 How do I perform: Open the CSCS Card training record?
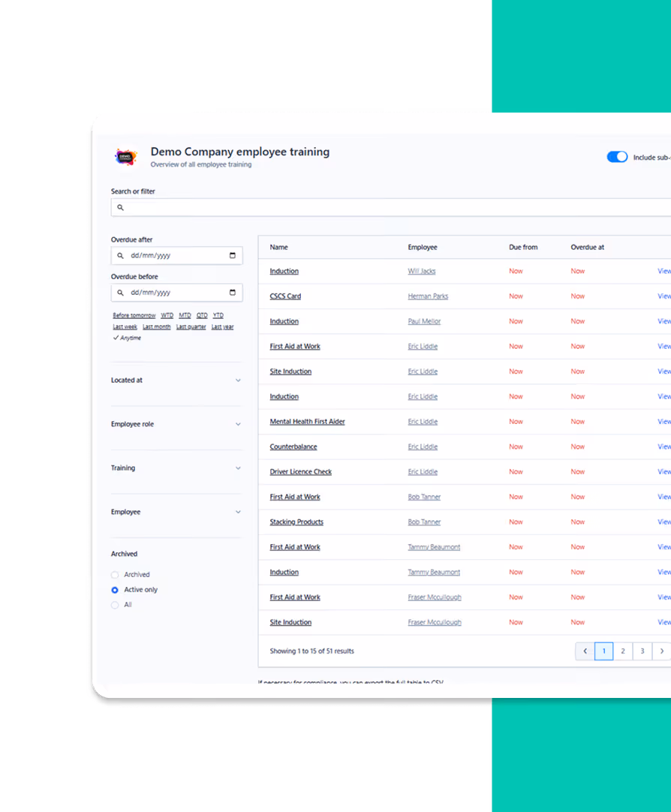click(285, 296)
